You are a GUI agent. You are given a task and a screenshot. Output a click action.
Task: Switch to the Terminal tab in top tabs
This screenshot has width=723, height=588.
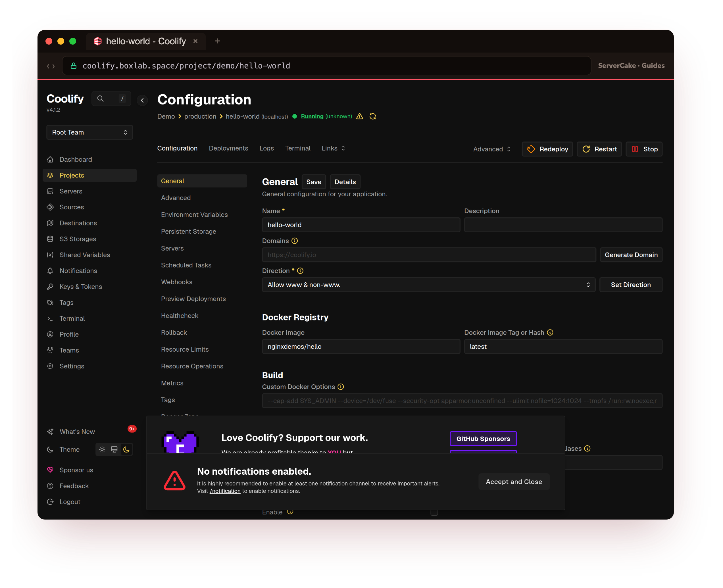pos(297,148)
